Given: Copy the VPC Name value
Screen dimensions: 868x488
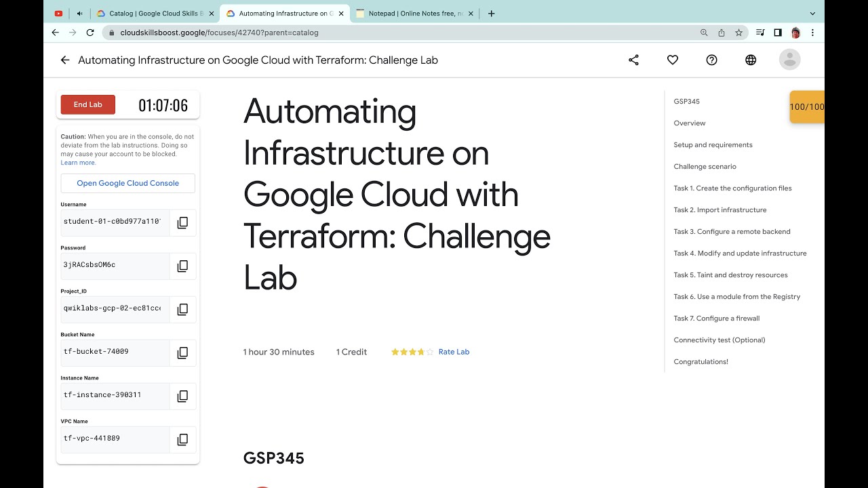Looking at the screenshot, I should (182, 440).
